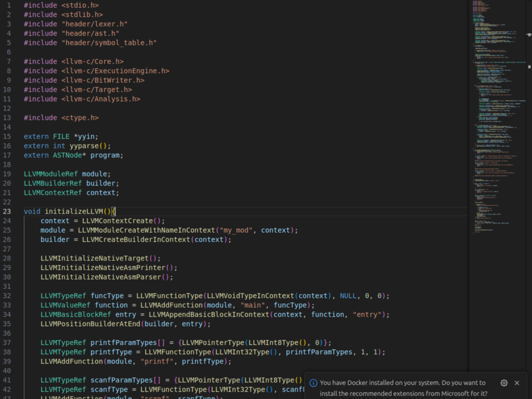
Task: Click the LLVMInitializeNativeTarget call
Action: (94, 258)
